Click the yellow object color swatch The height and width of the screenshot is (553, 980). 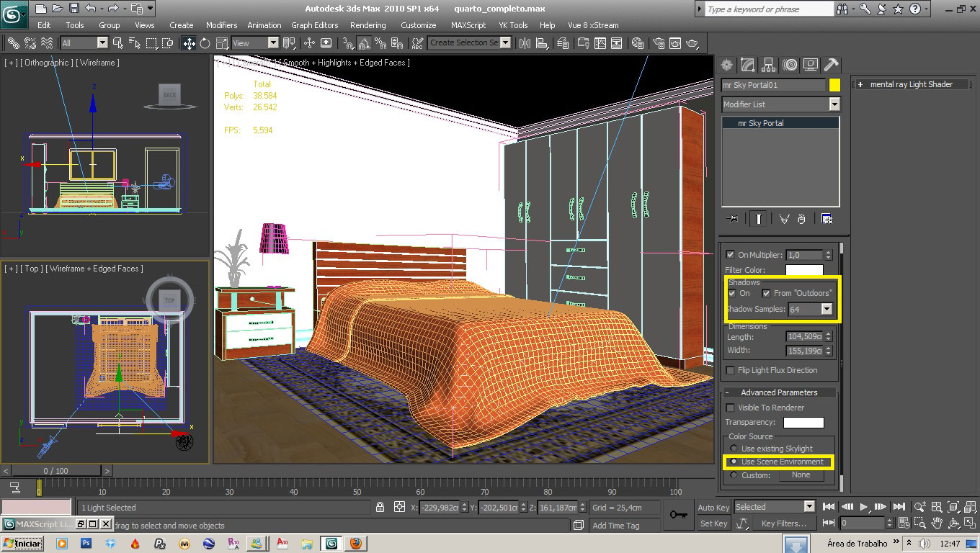(834, 84)
